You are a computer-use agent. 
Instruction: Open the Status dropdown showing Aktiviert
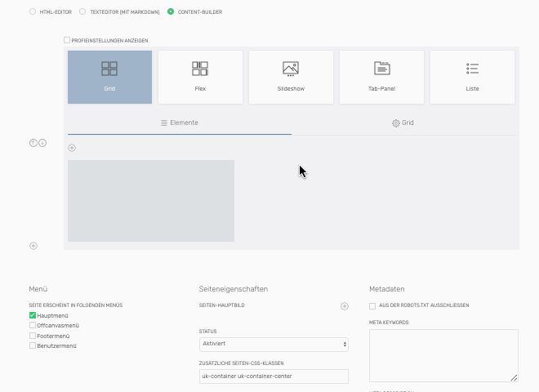[x=274, y=344]
